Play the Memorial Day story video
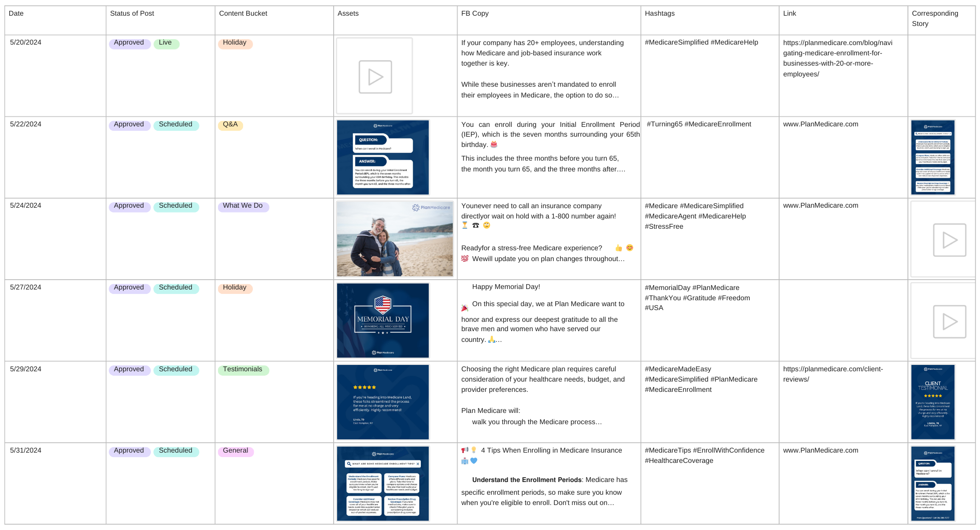This screenshot has width=980, height=530. [949, 322]
